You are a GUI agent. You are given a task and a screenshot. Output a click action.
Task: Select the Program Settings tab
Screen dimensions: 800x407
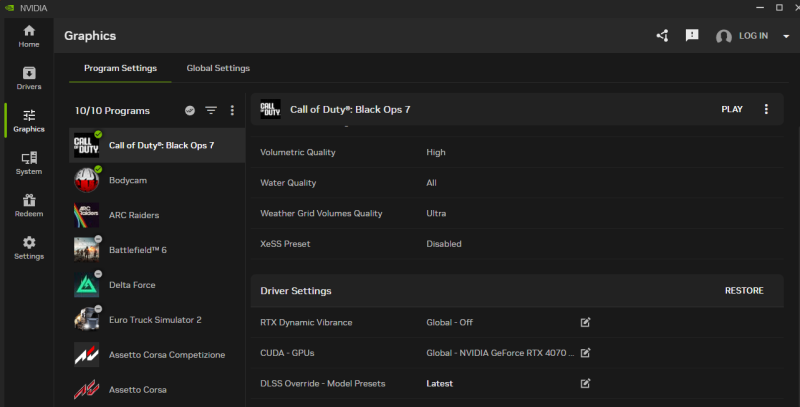click(120, 68)
